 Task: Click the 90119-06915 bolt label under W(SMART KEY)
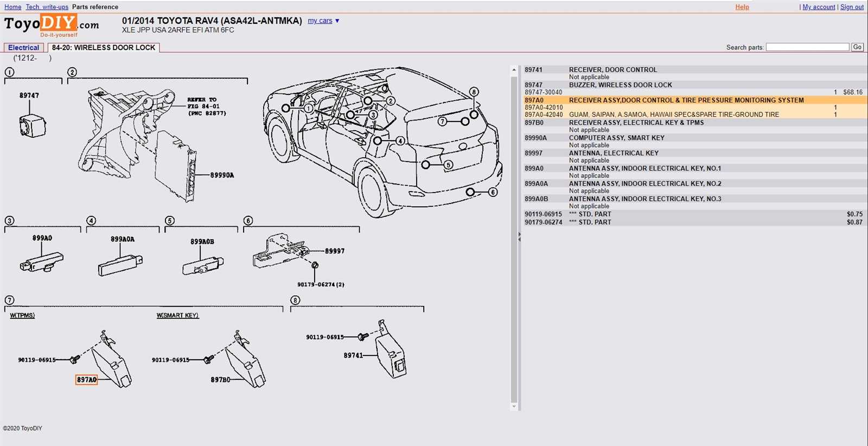171,360
